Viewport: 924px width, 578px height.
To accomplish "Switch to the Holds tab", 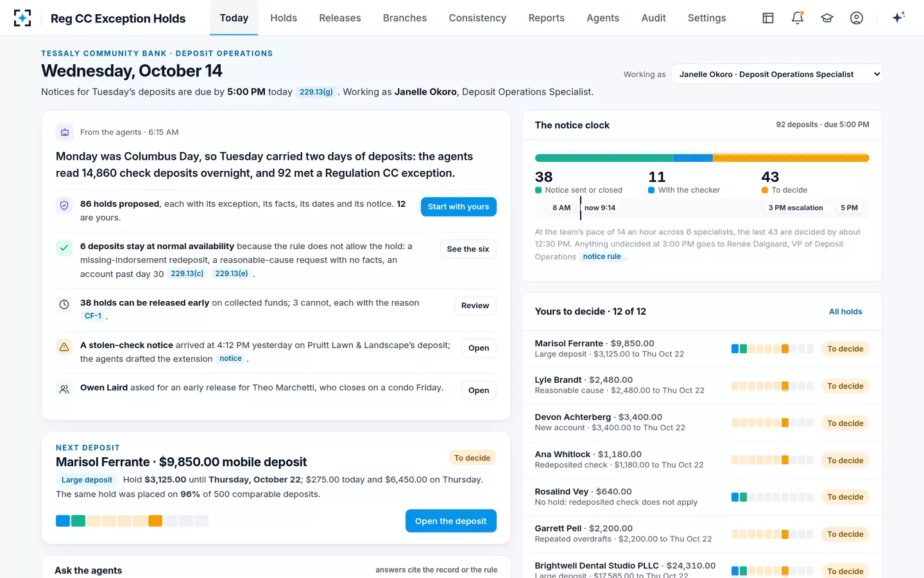I will tap(284, 18).
